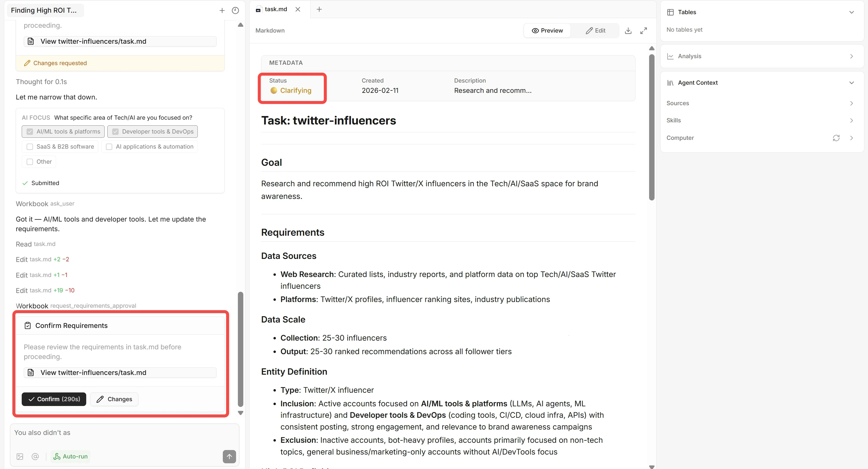The image size is (868, 469).
Task: Switch to Edit mode tab
Action: click(x=595, y=31)
